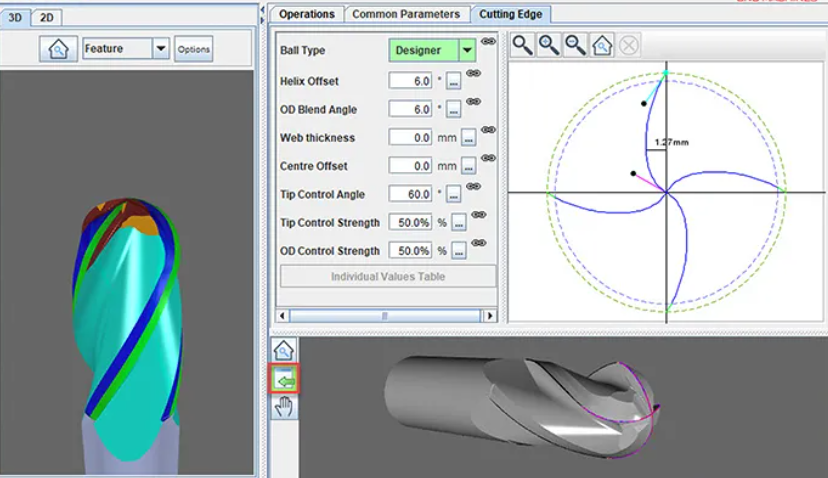Toggle the link icon for Tip Control Angle

[x=472, y=189]
